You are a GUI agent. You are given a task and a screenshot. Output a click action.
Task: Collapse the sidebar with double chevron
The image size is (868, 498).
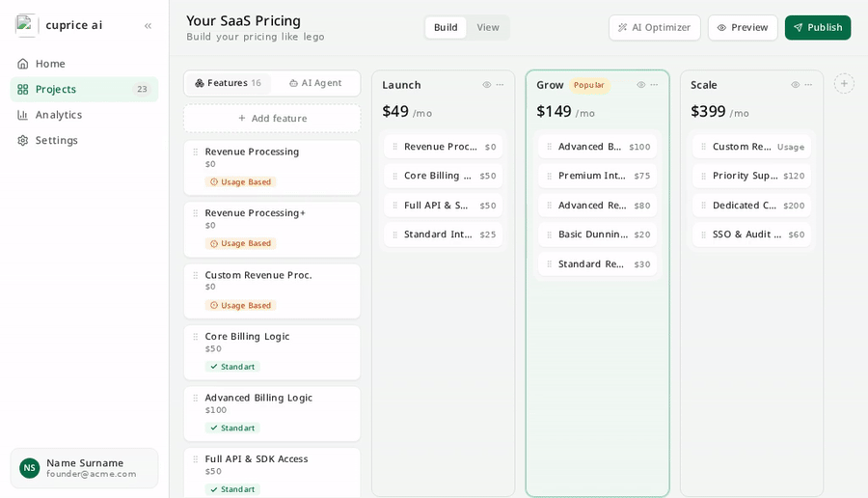(x=148, y=25)
